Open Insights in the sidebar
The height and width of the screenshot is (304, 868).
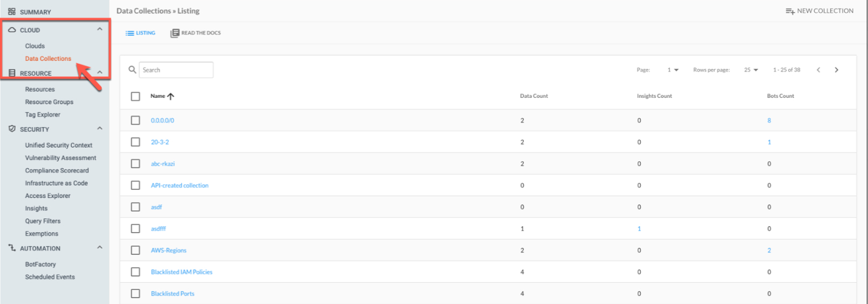36,209
